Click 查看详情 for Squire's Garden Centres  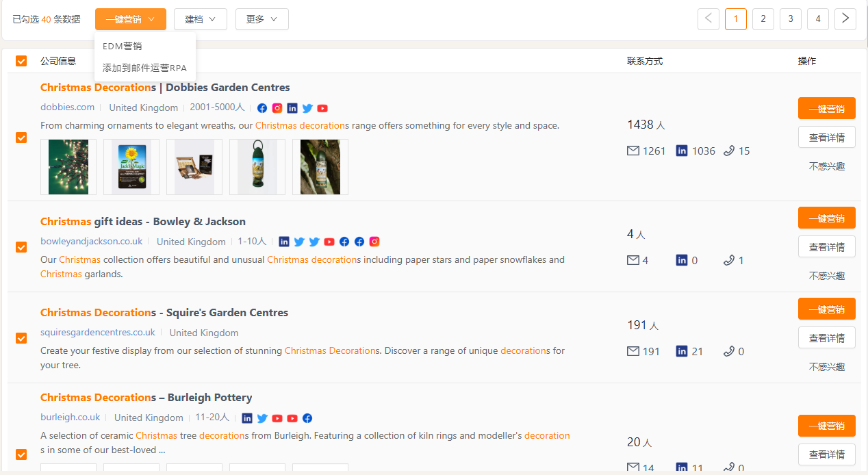tap(827, 337)
